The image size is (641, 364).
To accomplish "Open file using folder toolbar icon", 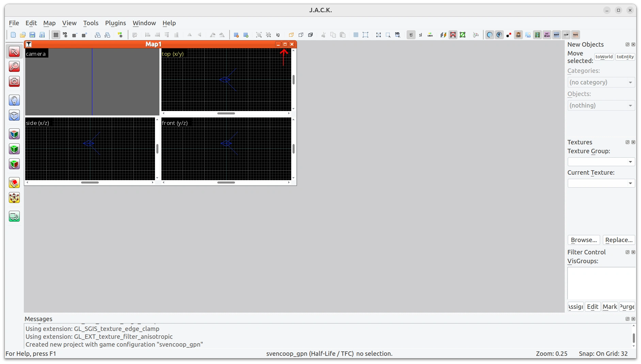I will 23,35.
